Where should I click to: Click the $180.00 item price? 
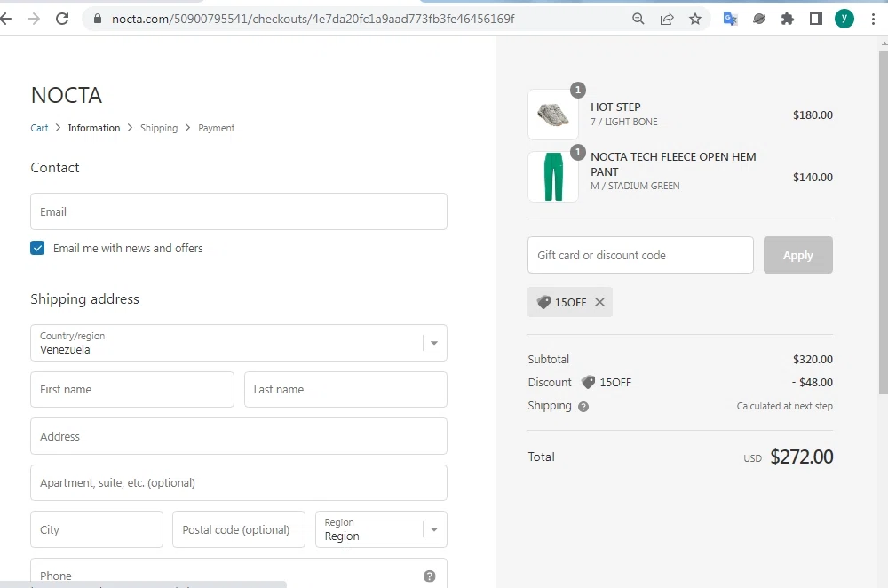[x=813, y=115]
